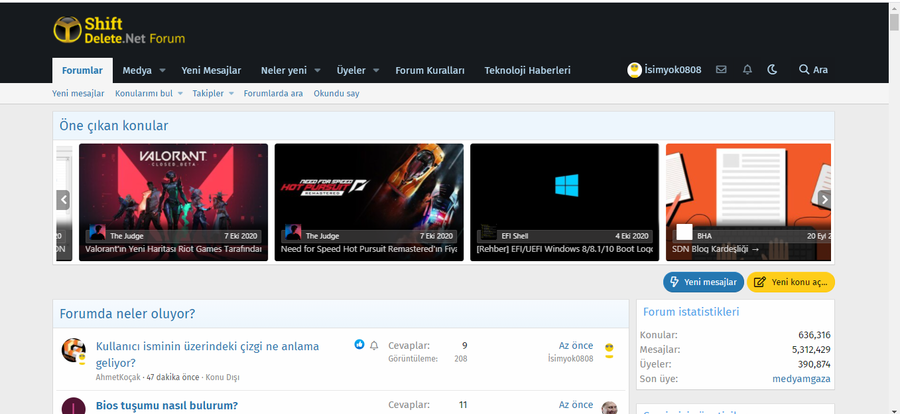Image resolution: width=900 pixels, height=414 pixels.
Task: Open the notifications bell icon
Action: tap(747, 70)
